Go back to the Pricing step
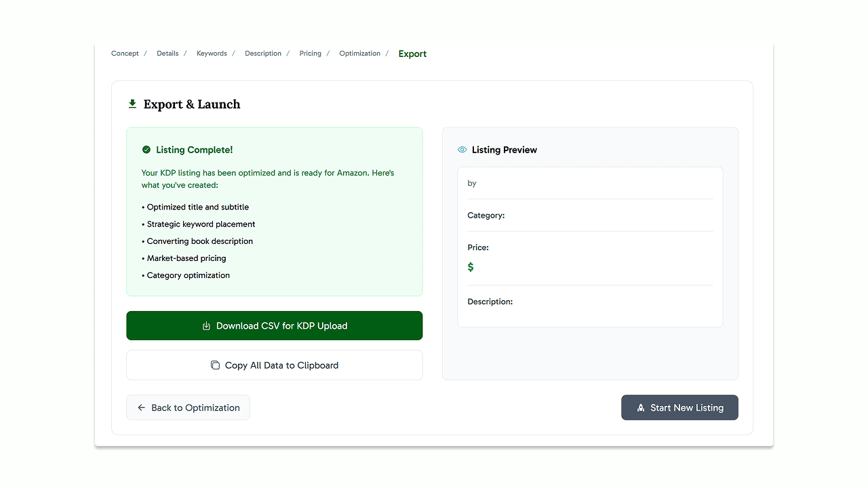Screen dimensions: 868x488 (x=310, y=53)
